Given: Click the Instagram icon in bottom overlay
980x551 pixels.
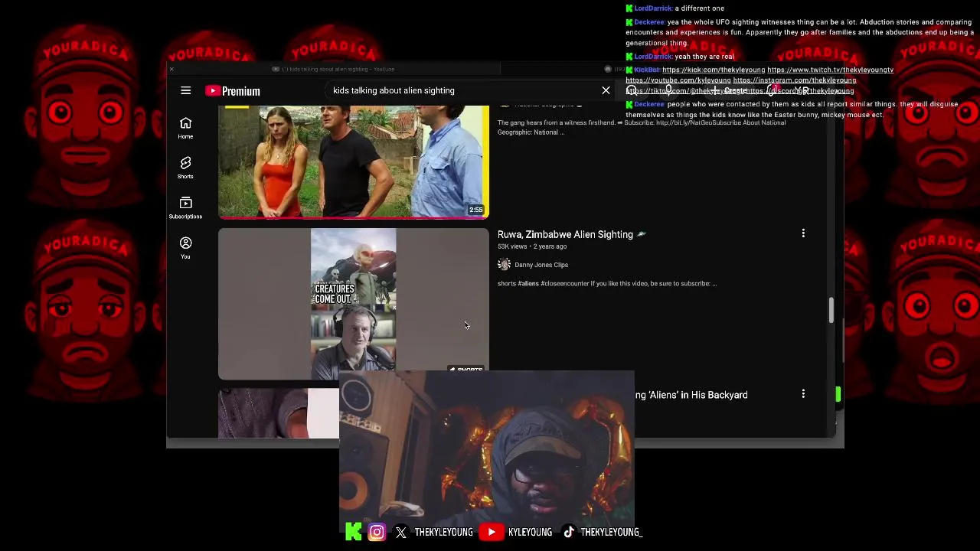Looking at the screenshot, I should pyautogui.click(x=377, y=532).
